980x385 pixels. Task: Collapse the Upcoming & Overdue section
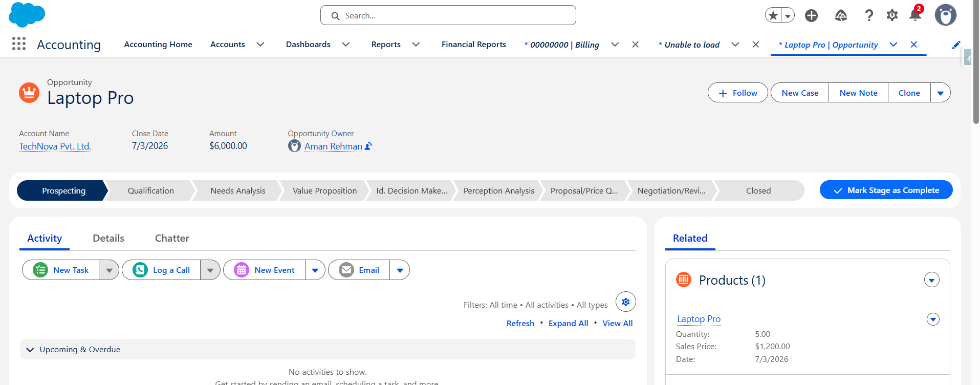30,350
